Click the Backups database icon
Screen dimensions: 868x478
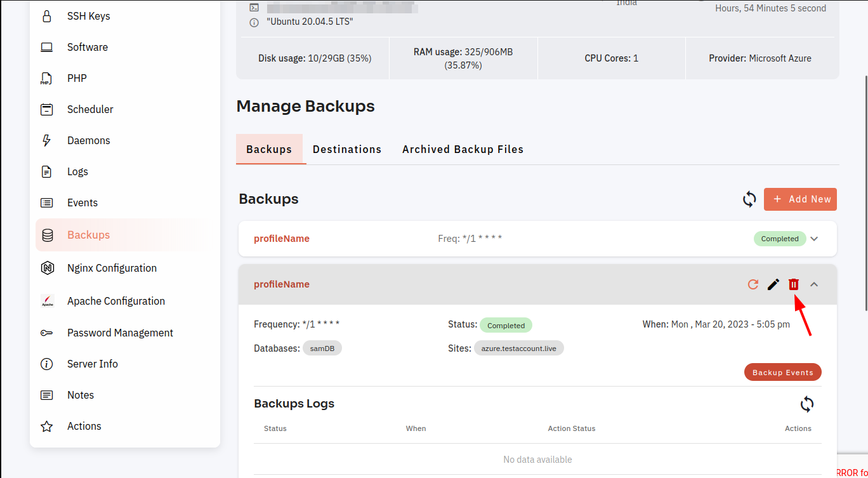tap(48, 235)
